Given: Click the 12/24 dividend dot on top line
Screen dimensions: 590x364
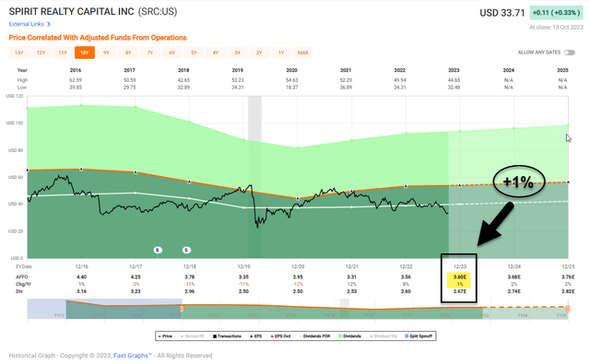Looking at the screenshot, I should (x=514, y=128).
